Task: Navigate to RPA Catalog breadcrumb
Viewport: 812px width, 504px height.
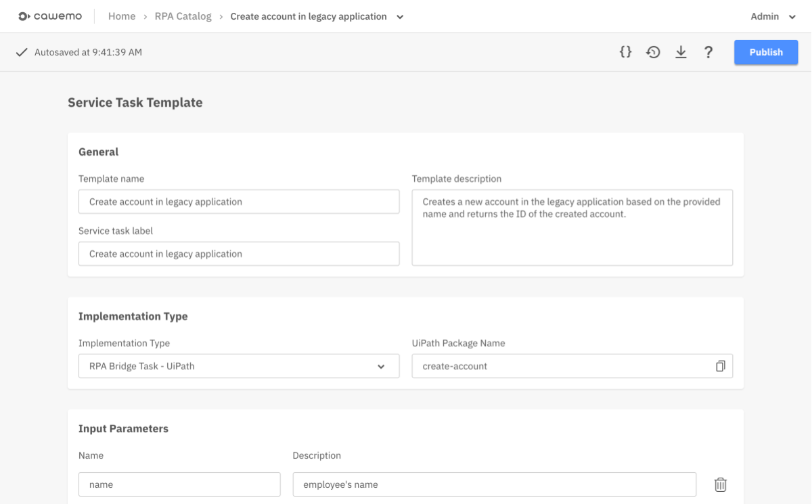Action: pyautogui.click(x=183, y=16)
